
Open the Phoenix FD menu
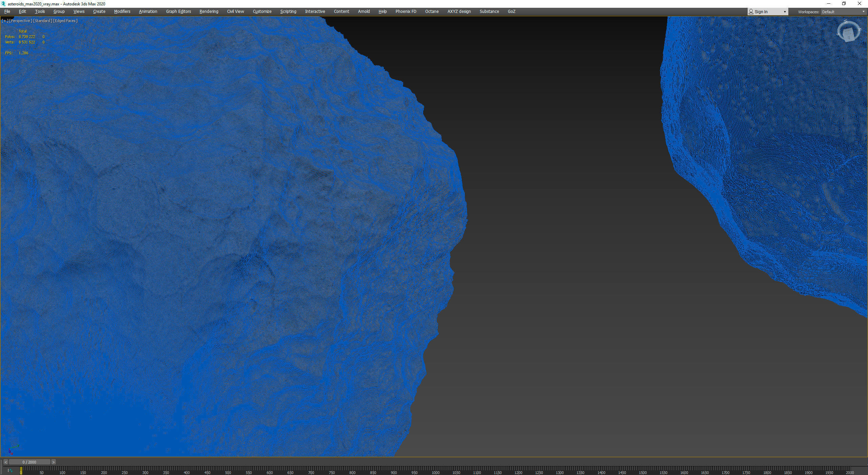[406, 12]
